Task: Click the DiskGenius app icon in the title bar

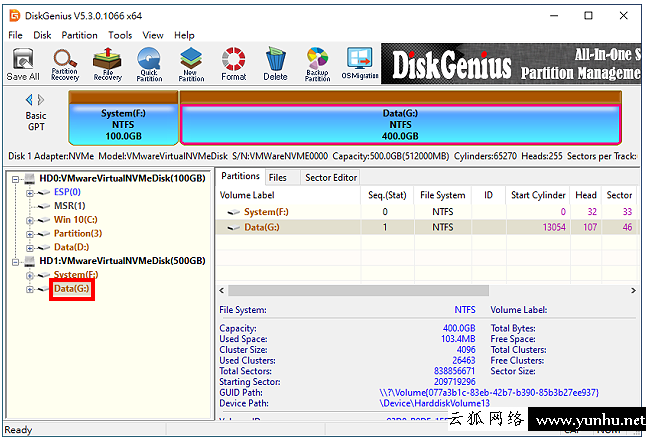Action: click(14, 16)
